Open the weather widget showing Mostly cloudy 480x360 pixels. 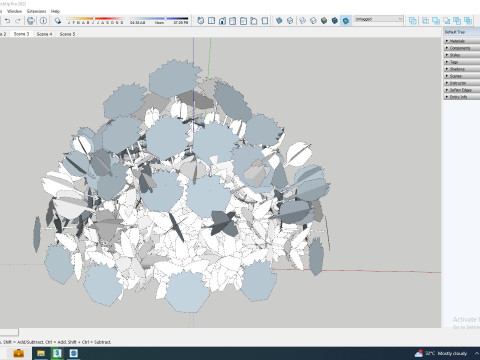[441, 353]
